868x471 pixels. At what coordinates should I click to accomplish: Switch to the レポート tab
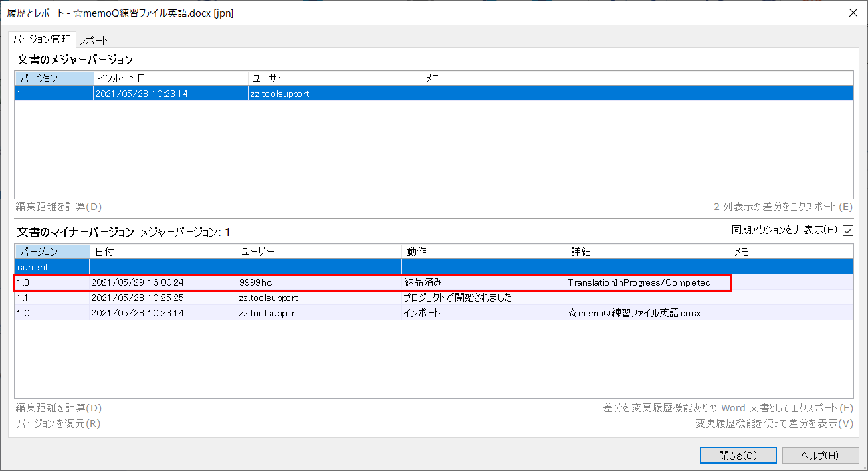tap(93, 40)
